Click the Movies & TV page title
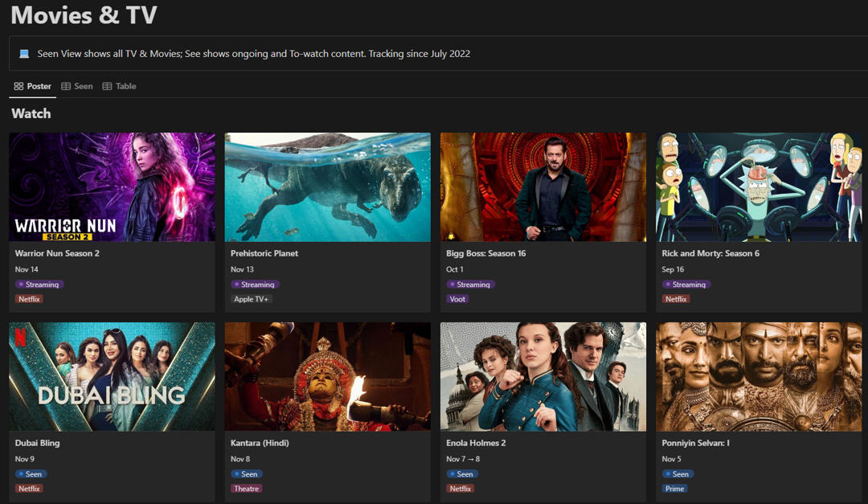 (x=84, y=15)
